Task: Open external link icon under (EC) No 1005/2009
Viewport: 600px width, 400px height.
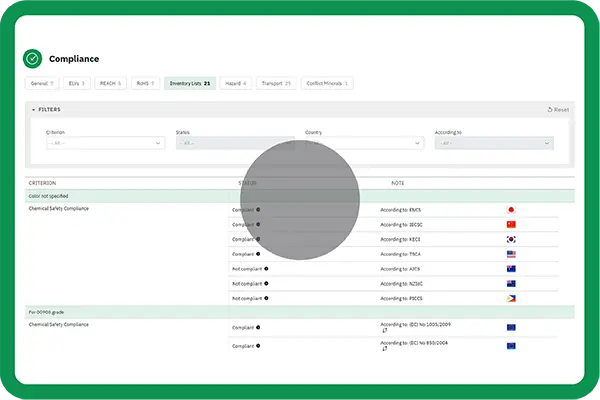Action: (x=385, y=330)
